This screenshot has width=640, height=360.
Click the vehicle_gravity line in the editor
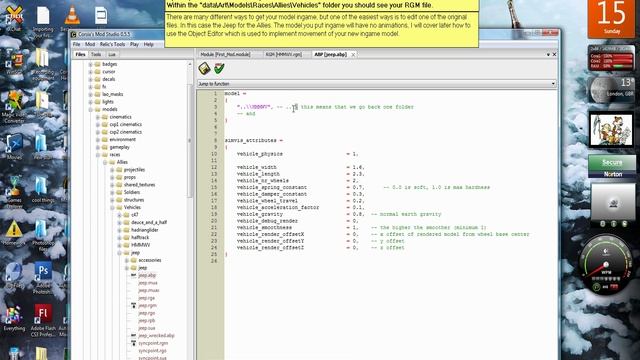[x=339, y=214]
